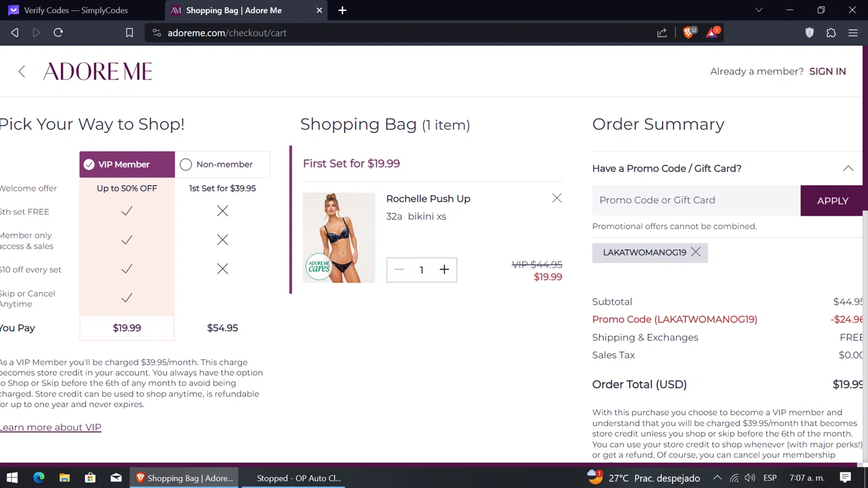Image resolution: width=868 pixels, height=488 pixels.
Task: Open the notification center icon
Action: click(845, 478)
